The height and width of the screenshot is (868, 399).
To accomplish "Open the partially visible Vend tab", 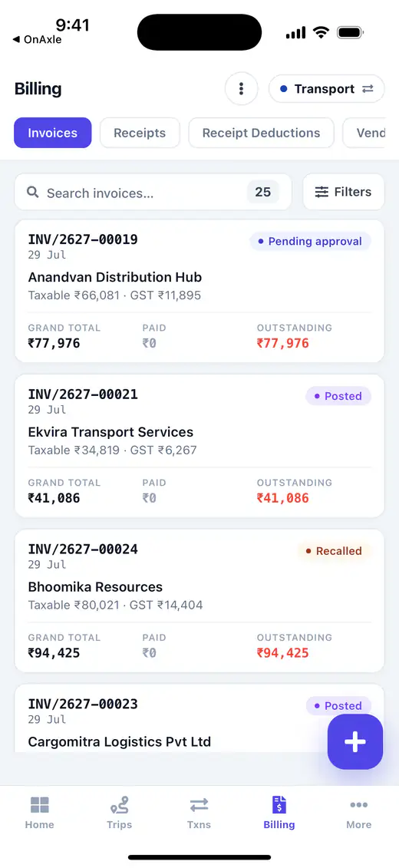I will tap(364, 133).
